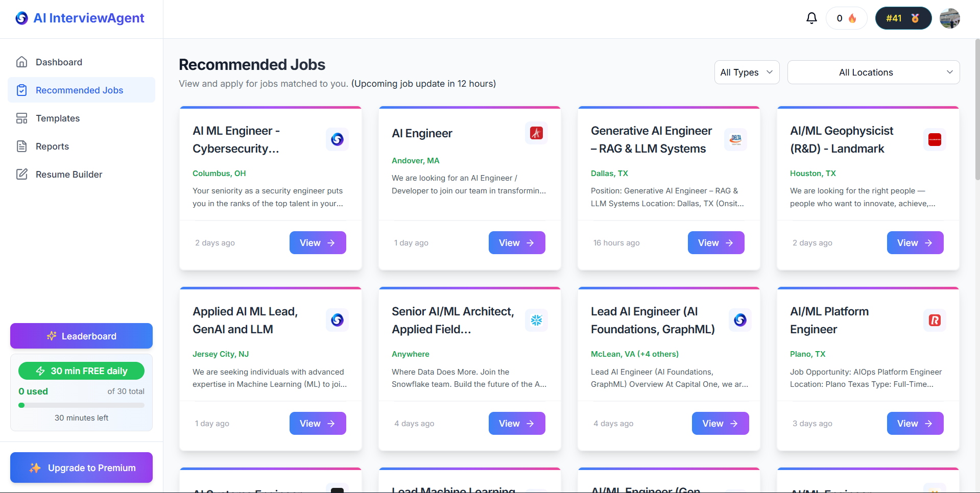Open the Leaderboard button
This screenshot has height=493, width=980.
81,336
